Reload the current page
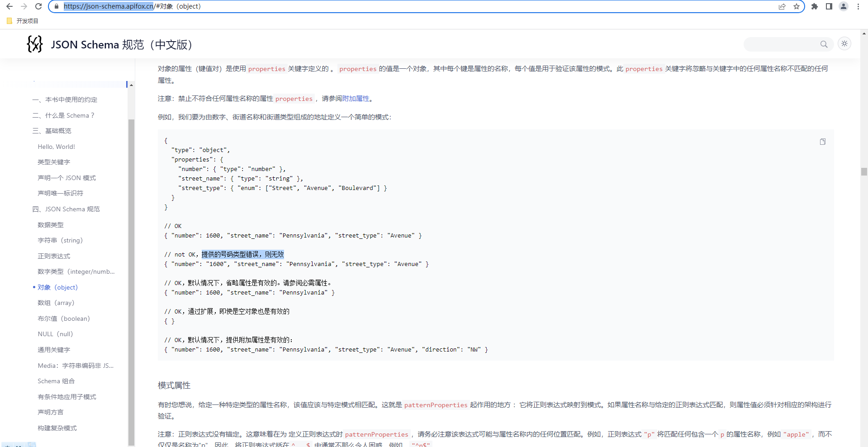The width and height of the screenshot is (868, 447). pos(38,6)
